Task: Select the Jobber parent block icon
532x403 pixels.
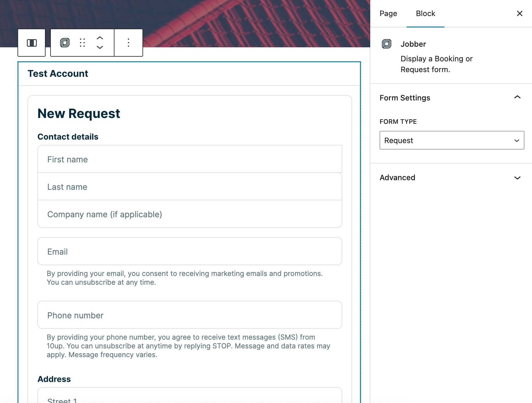Action: pos(65,43)
